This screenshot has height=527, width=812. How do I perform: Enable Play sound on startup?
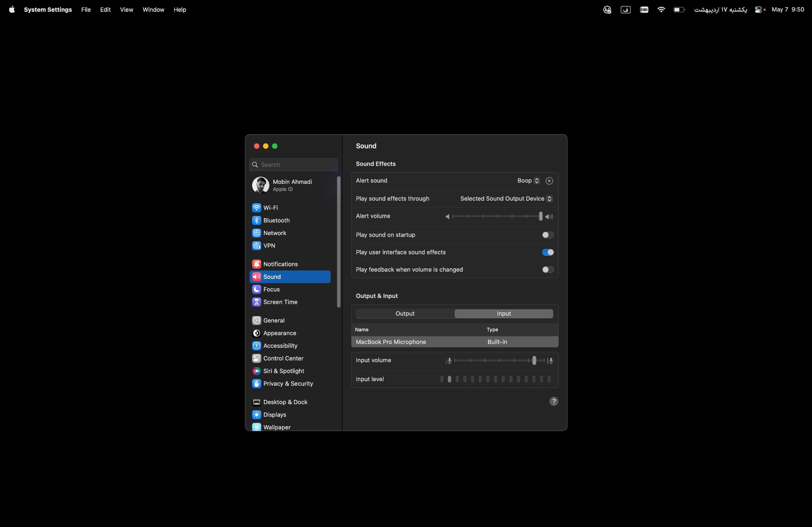[548, 235]
